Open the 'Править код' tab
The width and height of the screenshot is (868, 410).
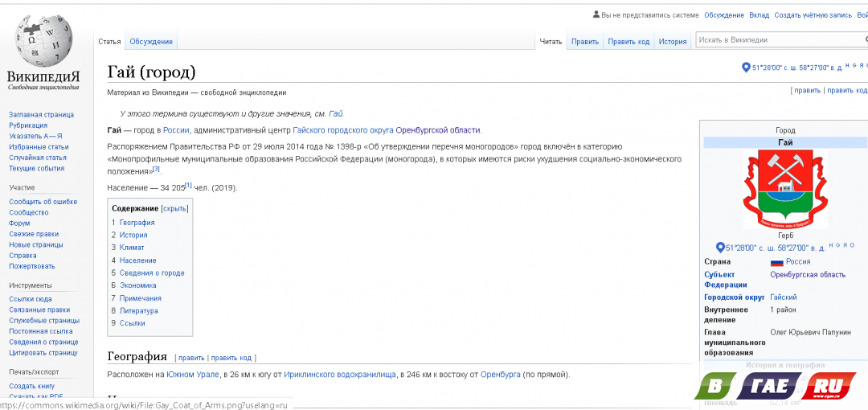coord(628,42)
